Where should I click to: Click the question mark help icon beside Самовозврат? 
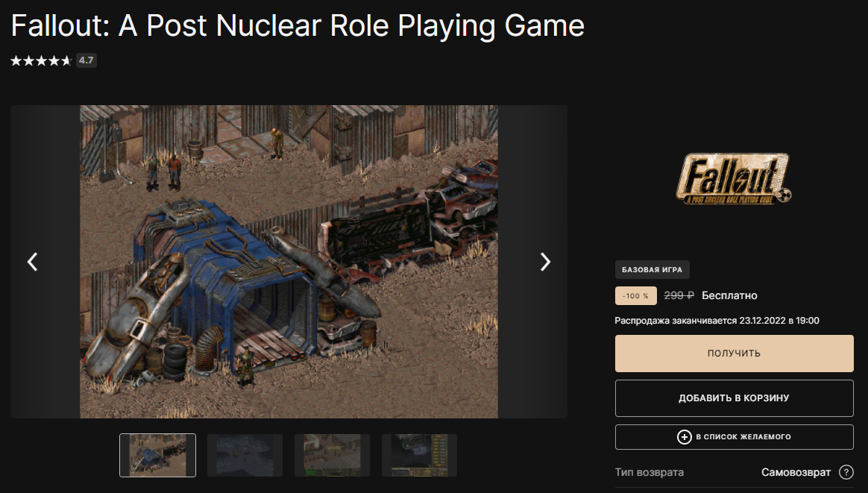[846, 472]
